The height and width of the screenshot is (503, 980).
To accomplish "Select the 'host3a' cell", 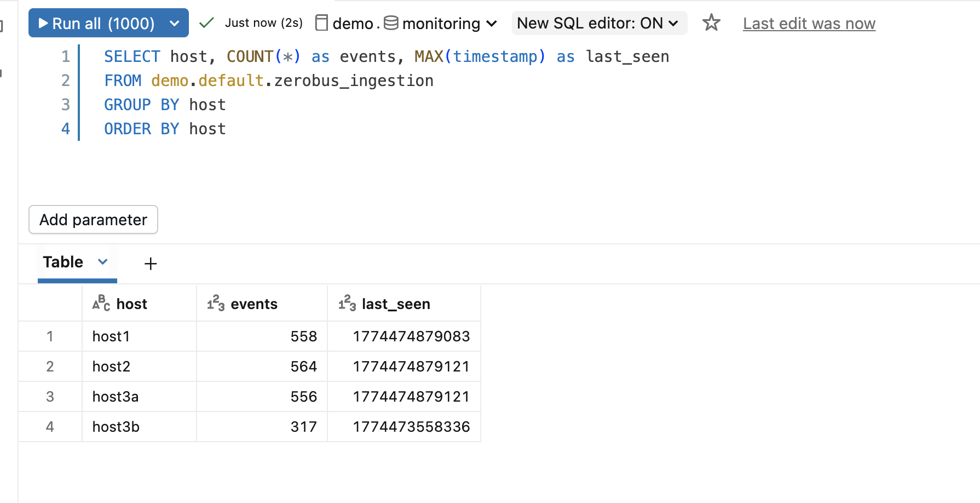I will (139, 397).
